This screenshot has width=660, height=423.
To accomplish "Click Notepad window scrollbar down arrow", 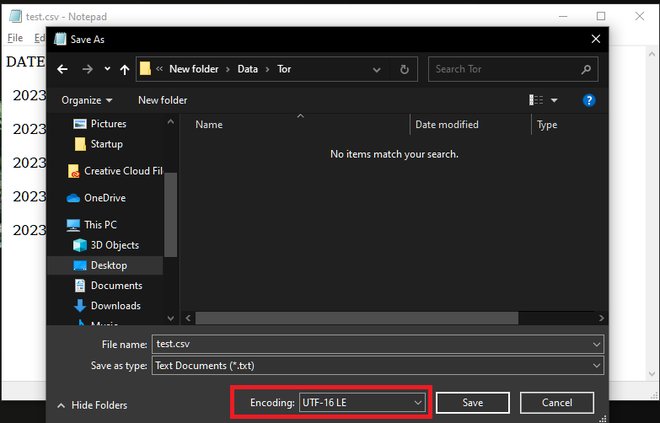I will point(652,374).
